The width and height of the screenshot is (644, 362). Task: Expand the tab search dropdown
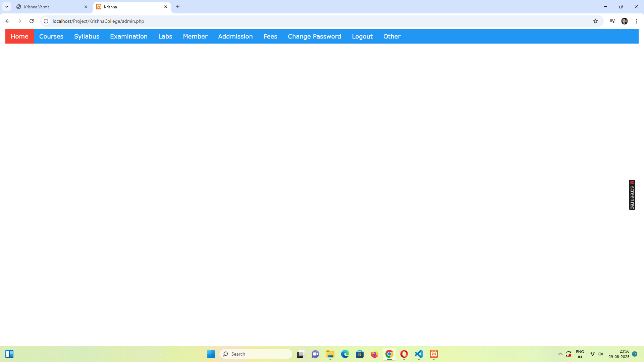pyautogui.click(x=6, y=7)
